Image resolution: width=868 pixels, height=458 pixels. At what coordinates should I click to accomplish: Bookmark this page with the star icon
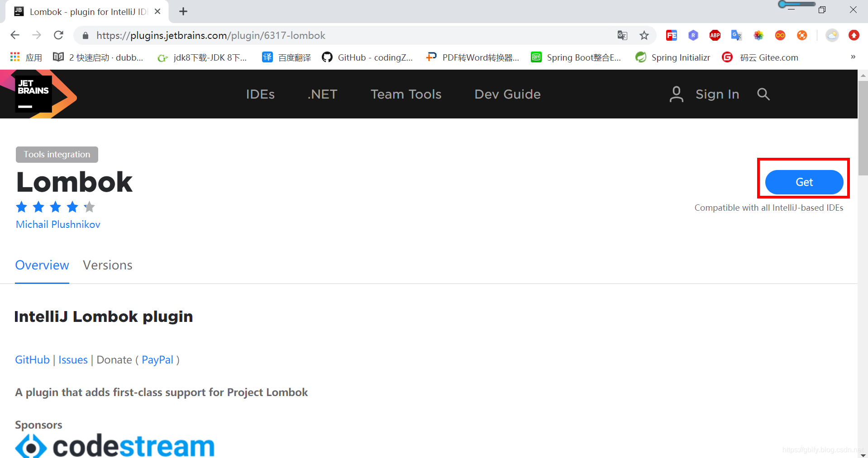[644, 35]
